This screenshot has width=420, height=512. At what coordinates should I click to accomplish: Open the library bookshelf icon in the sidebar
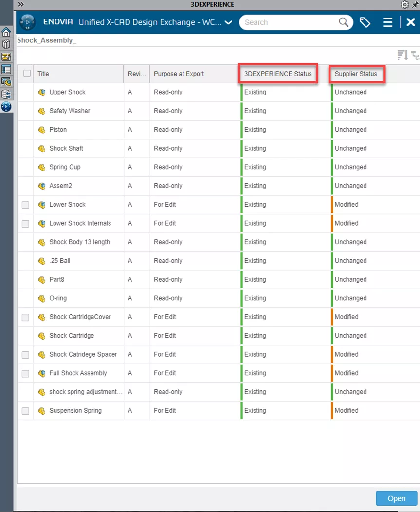pos(6,44)
